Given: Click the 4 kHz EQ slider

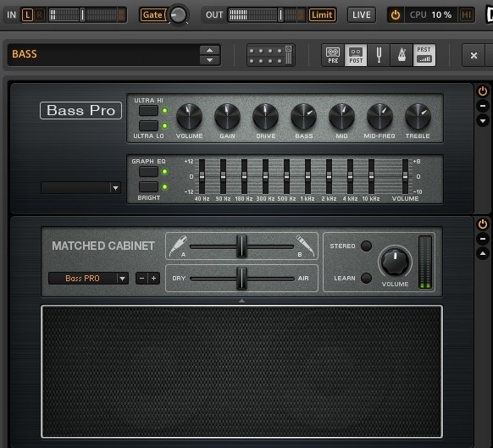Looking at the screenshot, I should 350,176.
